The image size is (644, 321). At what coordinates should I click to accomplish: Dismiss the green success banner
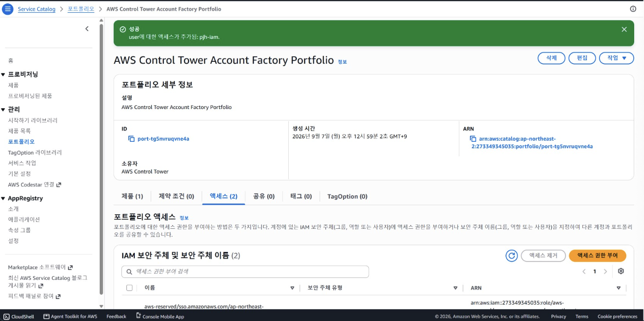pyautogui.click(x=624, y=29)
